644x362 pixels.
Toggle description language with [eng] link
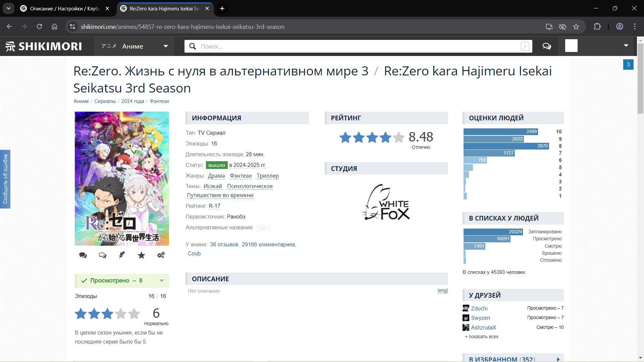(x=442, y=291)
